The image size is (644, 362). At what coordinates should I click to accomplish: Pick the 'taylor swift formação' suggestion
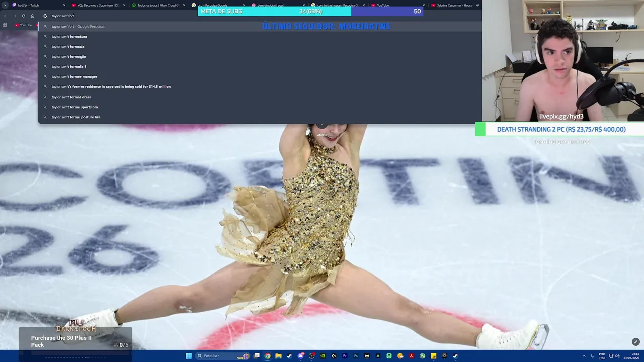point(260,56)
